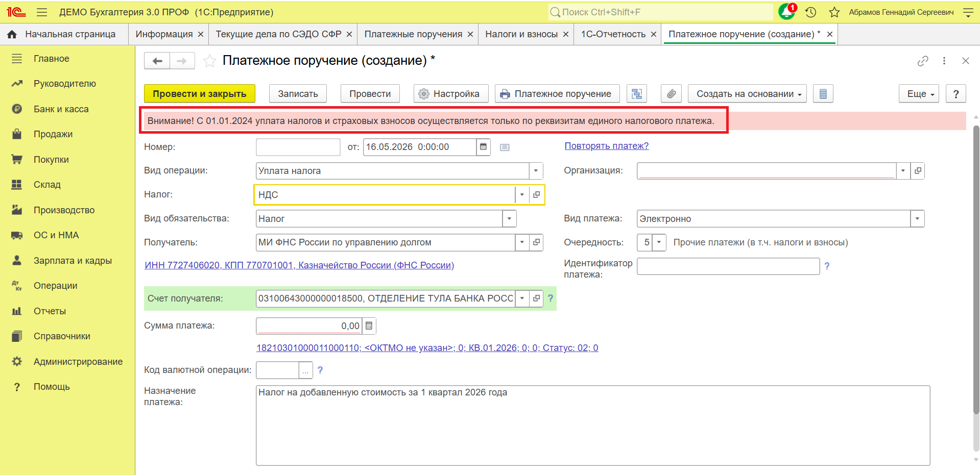
Task: Add this document to favorites star
Action: (x=209, y=61)
